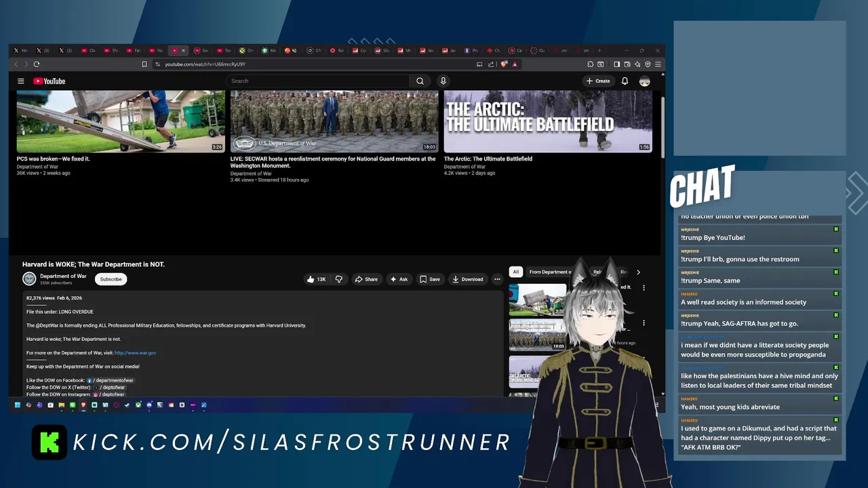Close the active YouTube tab
Viewport: 868px width, 488px height.
pyautogui.click(x=183, y=50)
